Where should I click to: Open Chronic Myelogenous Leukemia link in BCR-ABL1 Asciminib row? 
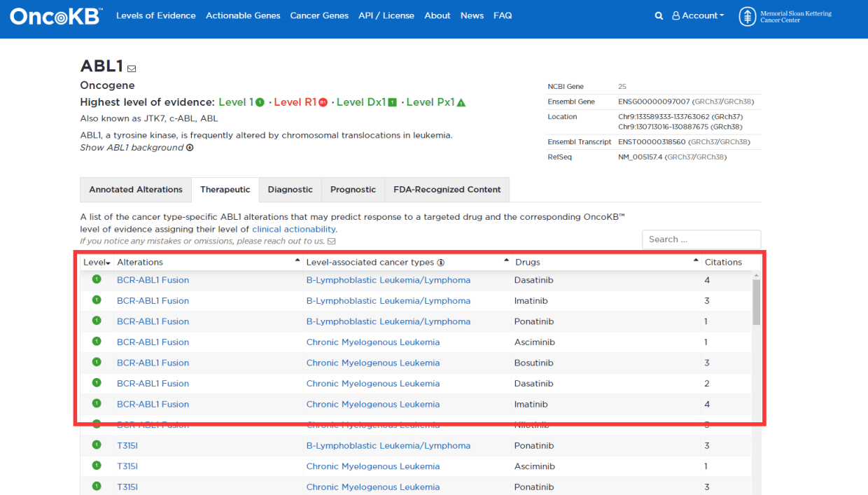373,342
